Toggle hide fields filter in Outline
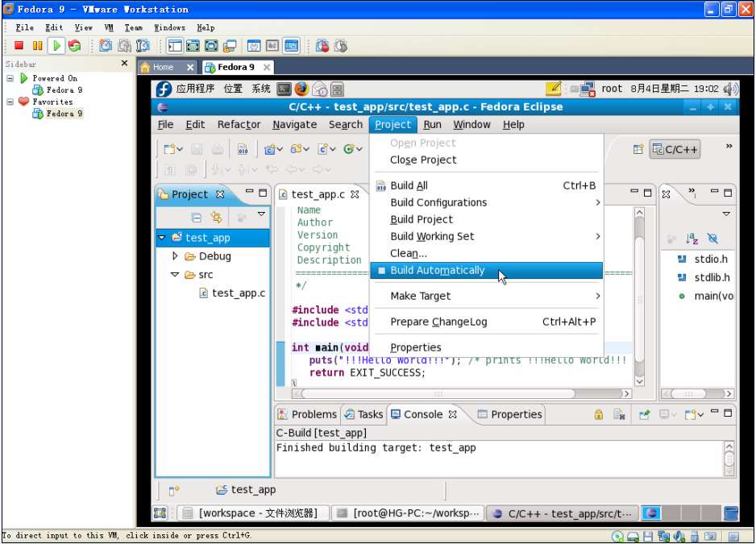Viewport: 756px width, 544px height. click(x=712, y=239)
